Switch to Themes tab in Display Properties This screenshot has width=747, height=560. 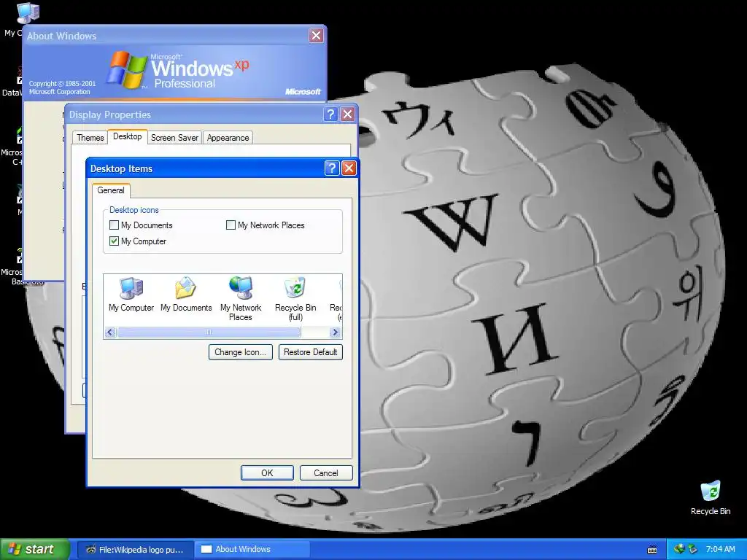click(90, 138)
